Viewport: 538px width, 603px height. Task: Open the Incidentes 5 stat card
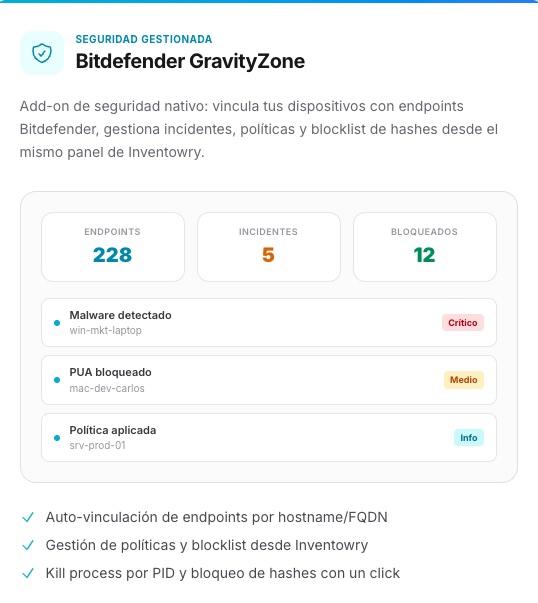tap(268, 247)
